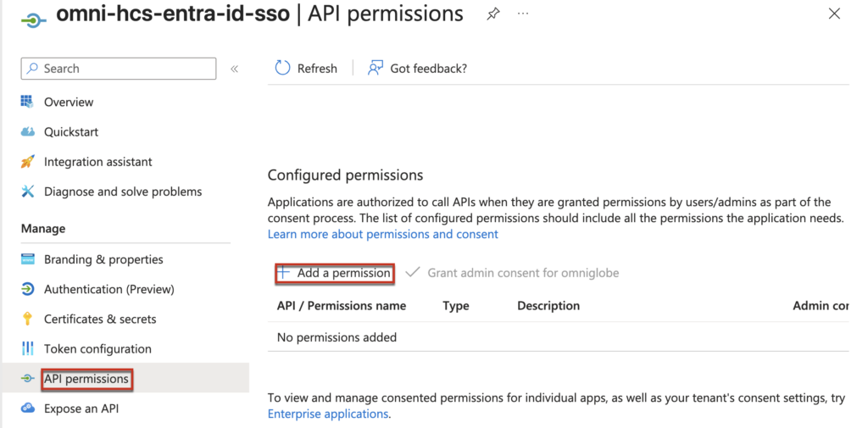Screen dimensions: 868x428
Task: Click the Quickstart cloud icon
Action: click(27, 132)
